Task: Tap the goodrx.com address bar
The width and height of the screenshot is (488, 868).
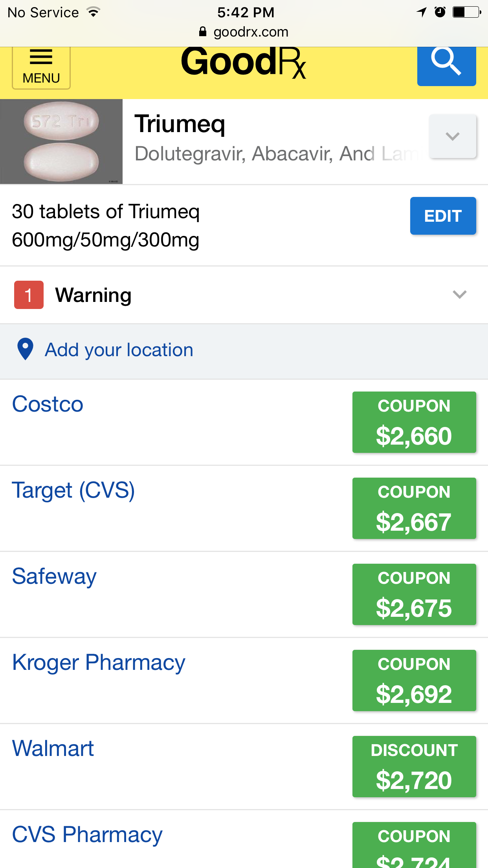Action: pos(251,32)
